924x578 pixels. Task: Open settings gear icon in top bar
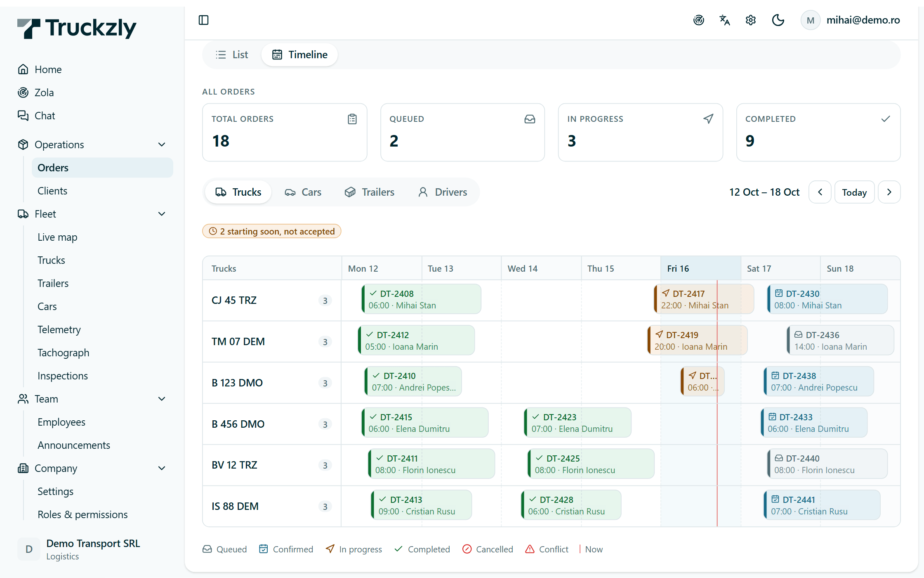coord(751,20)
